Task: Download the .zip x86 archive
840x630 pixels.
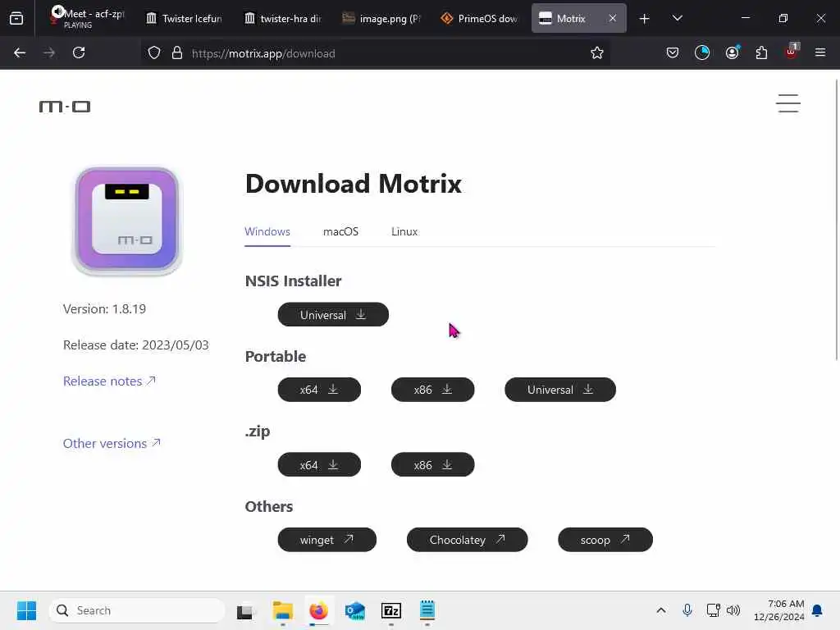Action: 433,464
